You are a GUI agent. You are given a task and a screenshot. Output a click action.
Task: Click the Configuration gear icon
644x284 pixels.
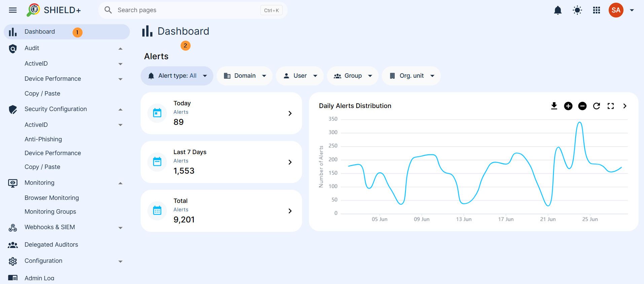[13, 261]
